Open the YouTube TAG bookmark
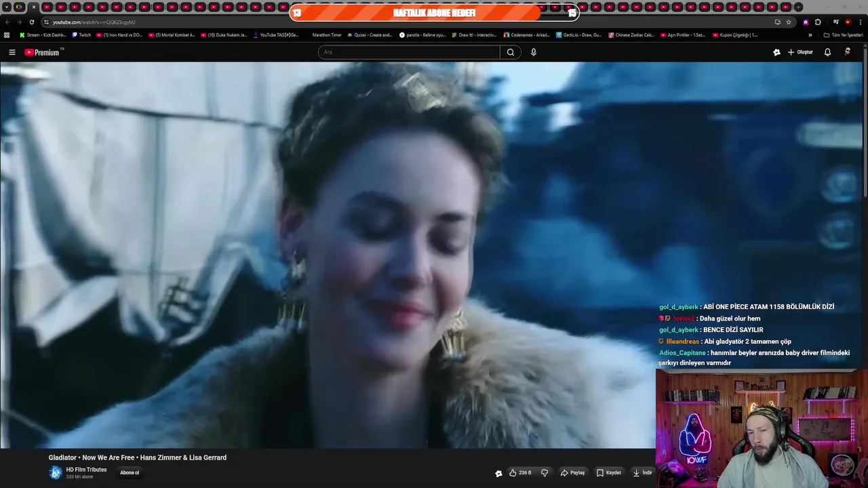Viewport: 868px width, 488px height. click(276, 35)
